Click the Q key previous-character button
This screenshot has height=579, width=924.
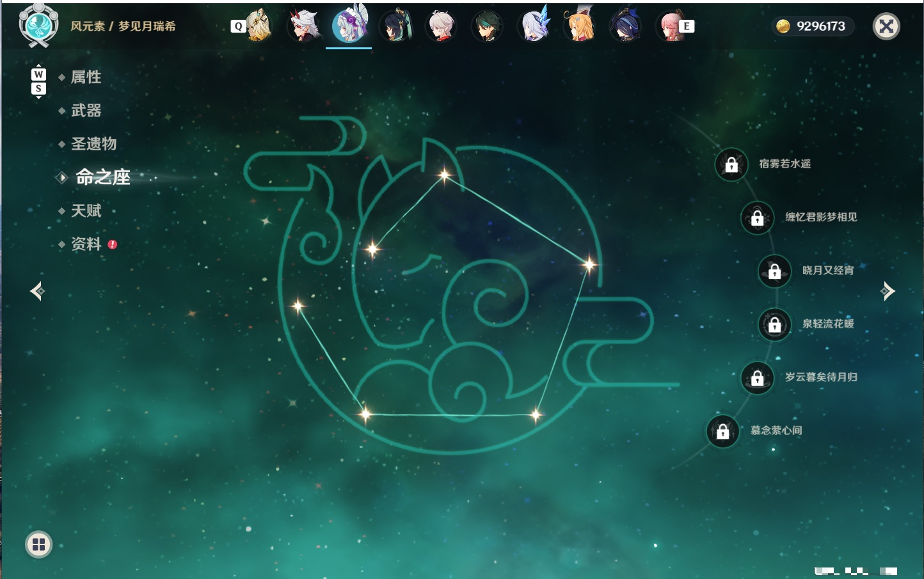coord(238,26)
